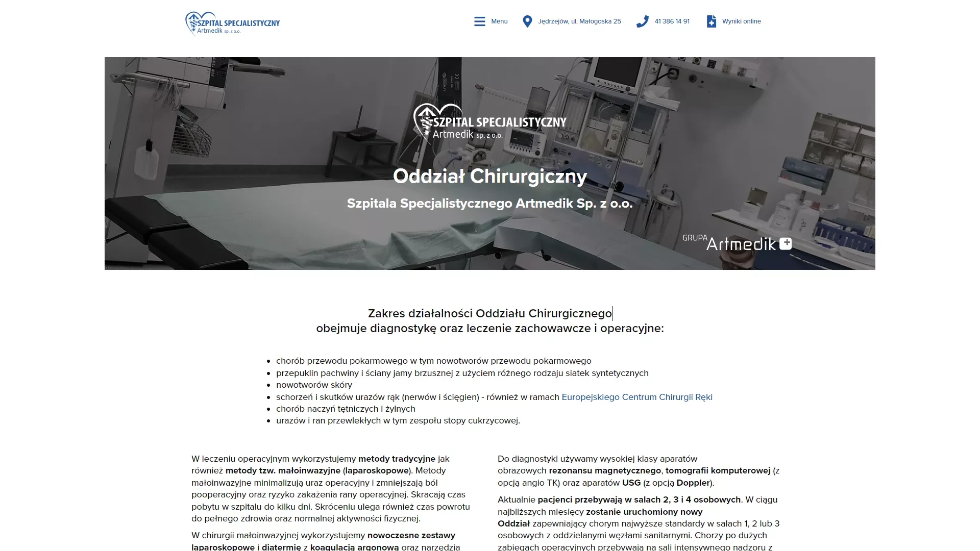The width and height of the screenshot is (980, 551).
Task: Click bullet chorób naczyń tętniczych i żylnych
Action: pos(346,409)
